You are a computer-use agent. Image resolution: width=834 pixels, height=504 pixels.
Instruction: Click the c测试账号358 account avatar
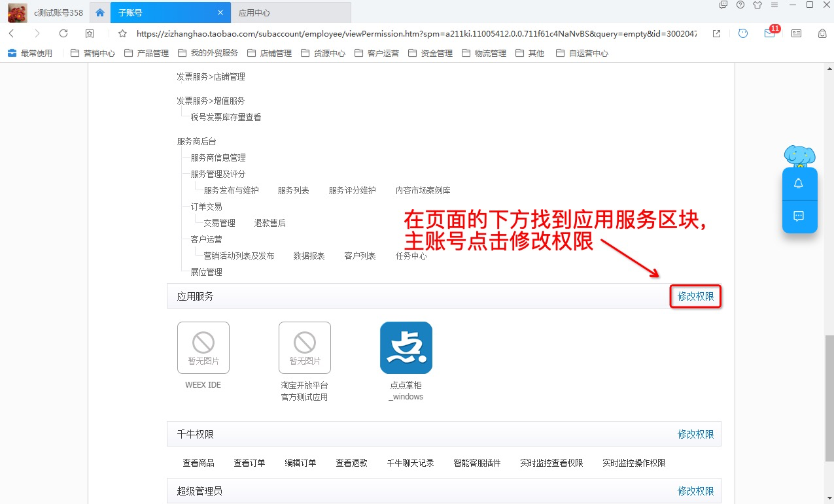(18, 12)
